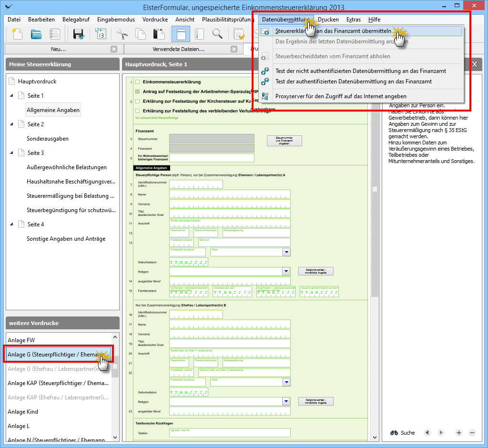Select Steuererklärung an das Finanzamt übermitteln
The image size is (488, 448).
(333, 31)
